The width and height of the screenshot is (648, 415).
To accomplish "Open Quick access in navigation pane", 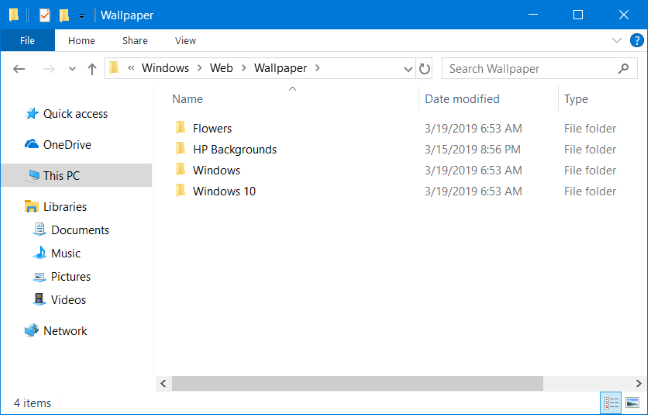I will point(75,114).
